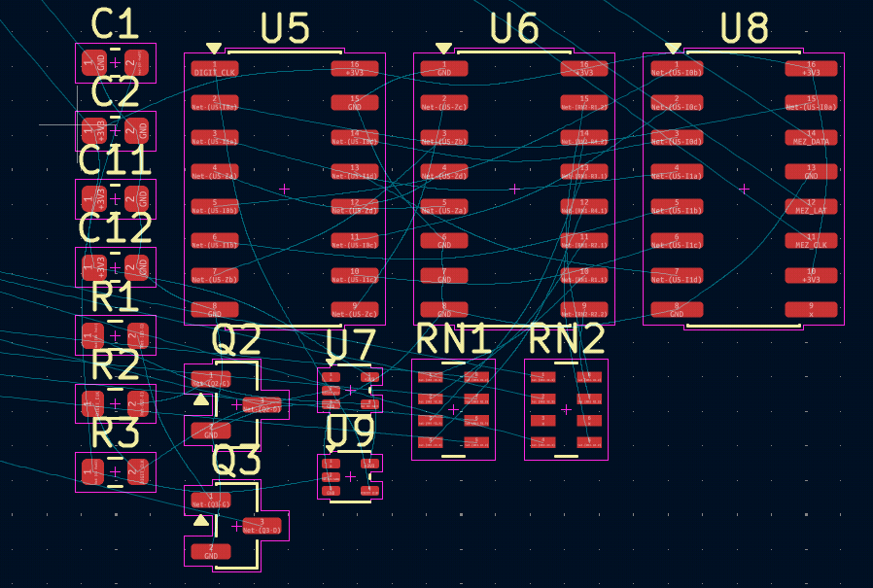Select the R3 reference designator label
Screen dimensions: 873x588
[x=115, y=433]
